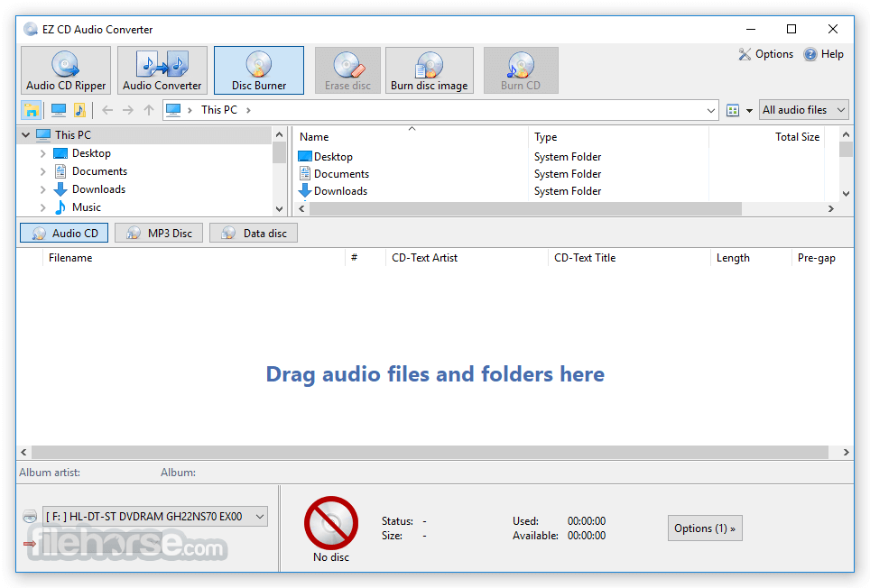Open Help from the top right
Viewport: 870px width, 588px height.
click(x=824, y=54)
